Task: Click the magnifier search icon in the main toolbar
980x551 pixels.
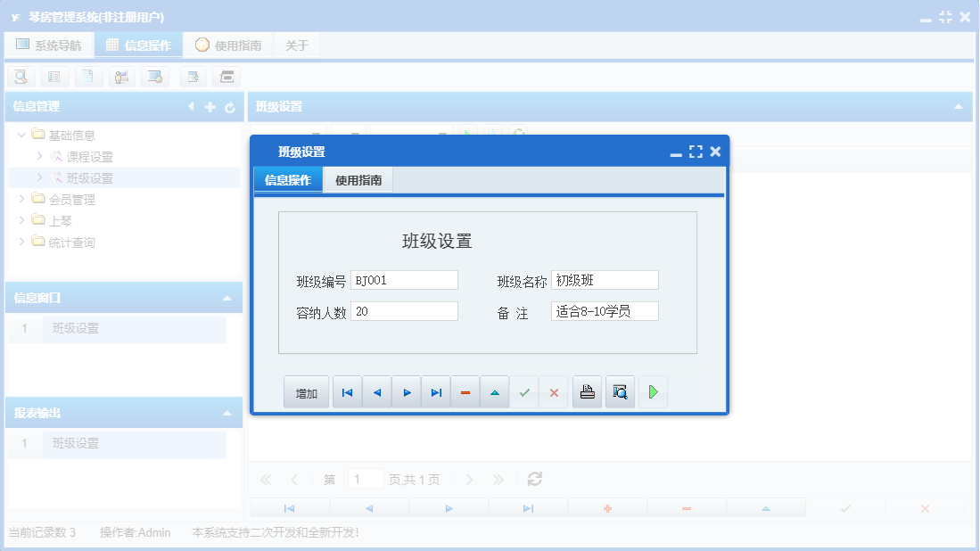Action: coord(21,77)
